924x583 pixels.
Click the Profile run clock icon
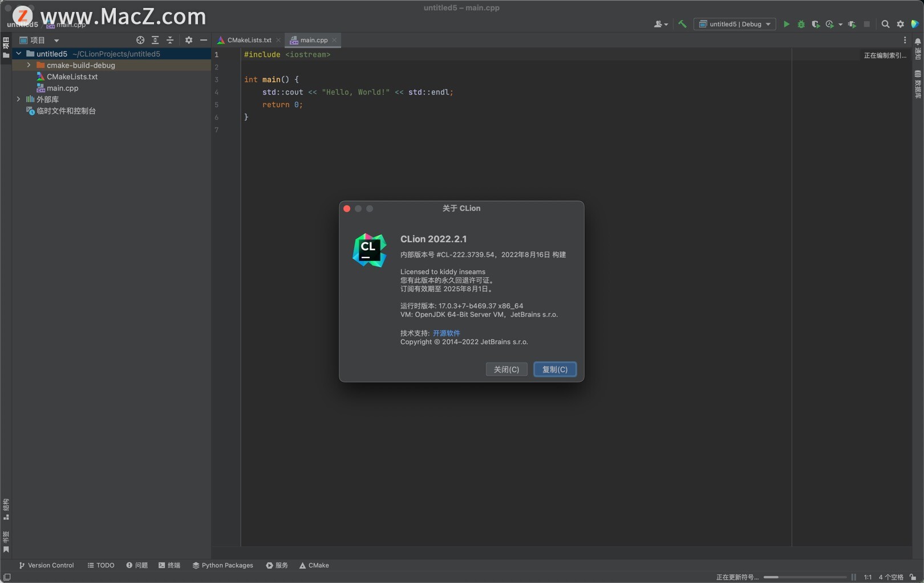(830, 24)
